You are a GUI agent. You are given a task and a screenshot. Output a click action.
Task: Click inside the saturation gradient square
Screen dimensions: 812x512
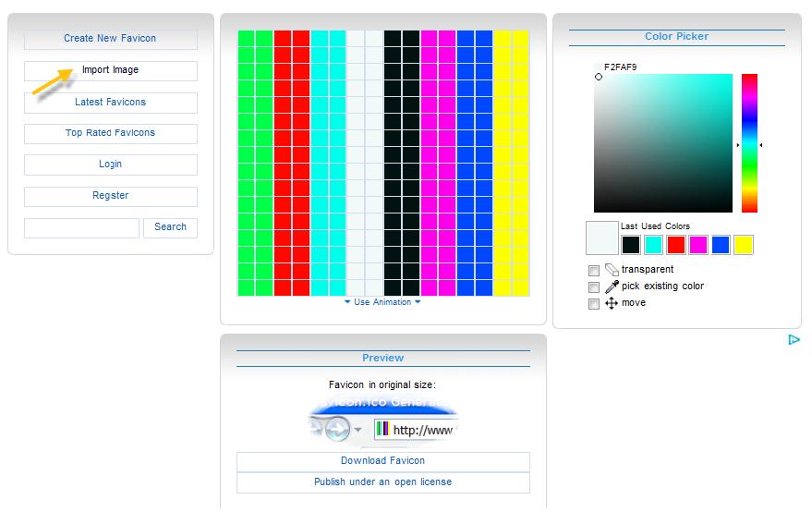(663, 143)
